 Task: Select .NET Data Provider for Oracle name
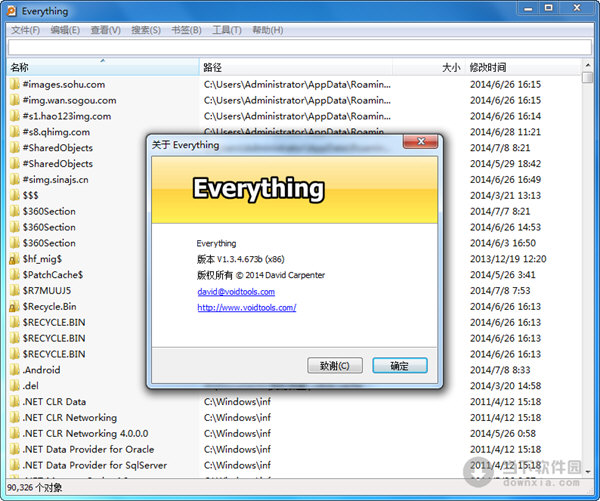tap(88, 449)
